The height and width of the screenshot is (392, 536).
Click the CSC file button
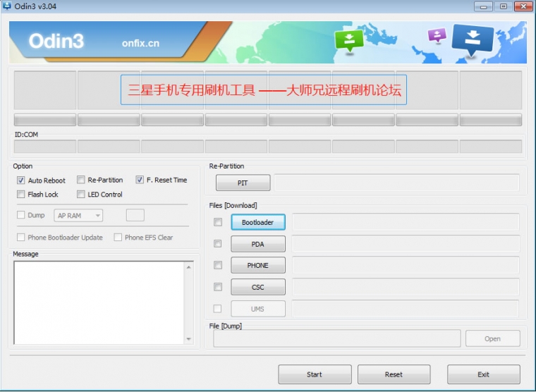click(257, 287)
